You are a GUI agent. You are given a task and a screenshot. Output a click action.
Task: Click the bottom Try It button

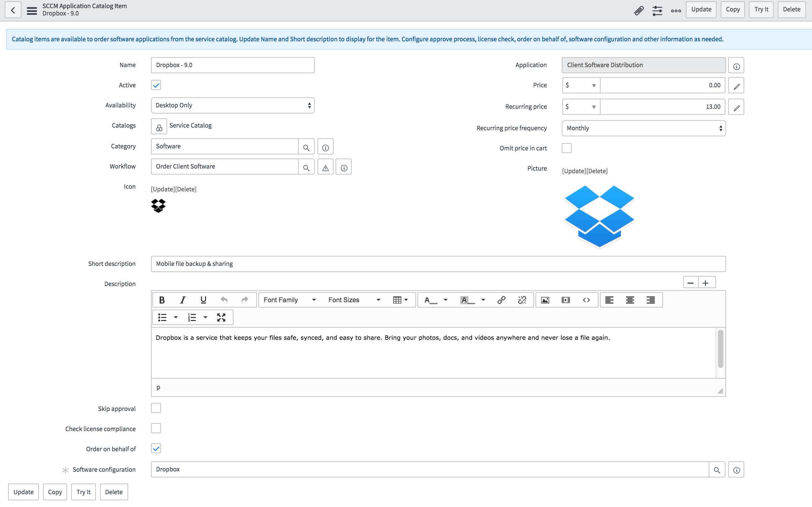(x=84, y=492)
